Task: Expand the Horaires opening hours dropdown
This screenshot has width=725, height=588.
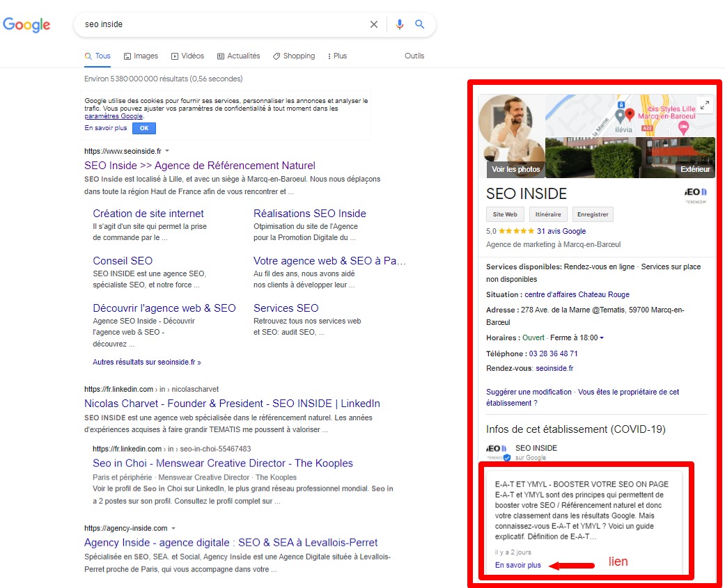Action: [602, 338]
